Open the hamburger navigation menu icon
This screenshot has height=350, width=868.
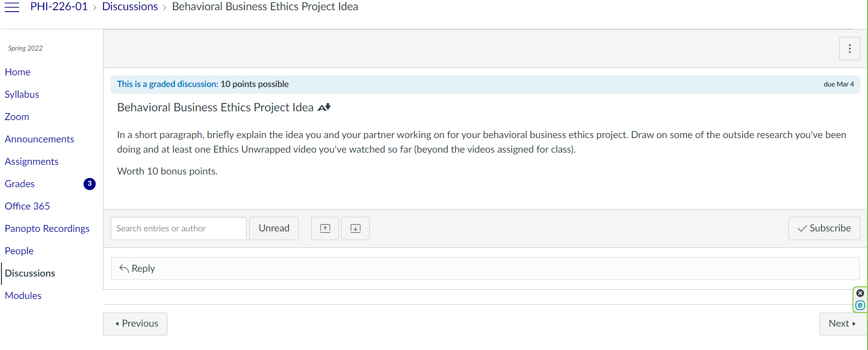click(12, 7)
